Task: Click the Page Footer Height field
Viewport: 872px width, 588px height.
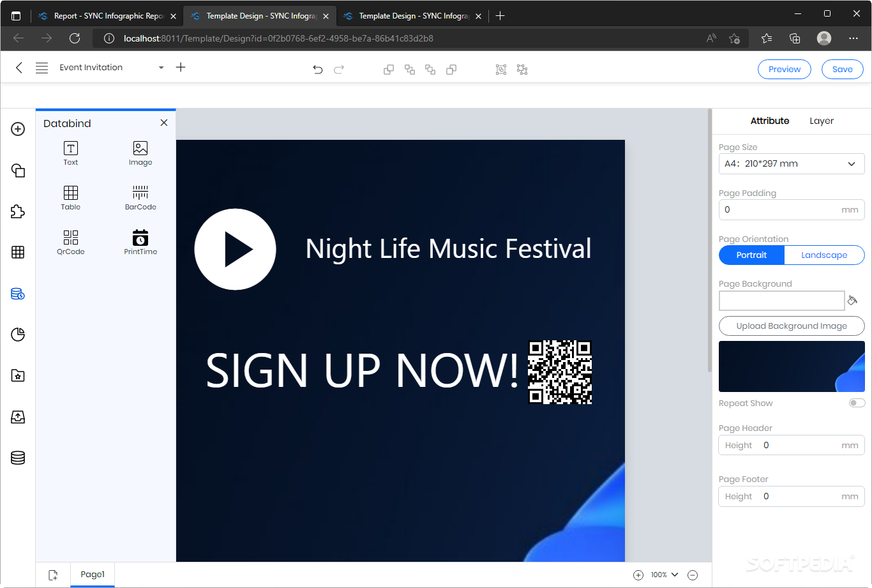Action: click(x=792, y=496)
